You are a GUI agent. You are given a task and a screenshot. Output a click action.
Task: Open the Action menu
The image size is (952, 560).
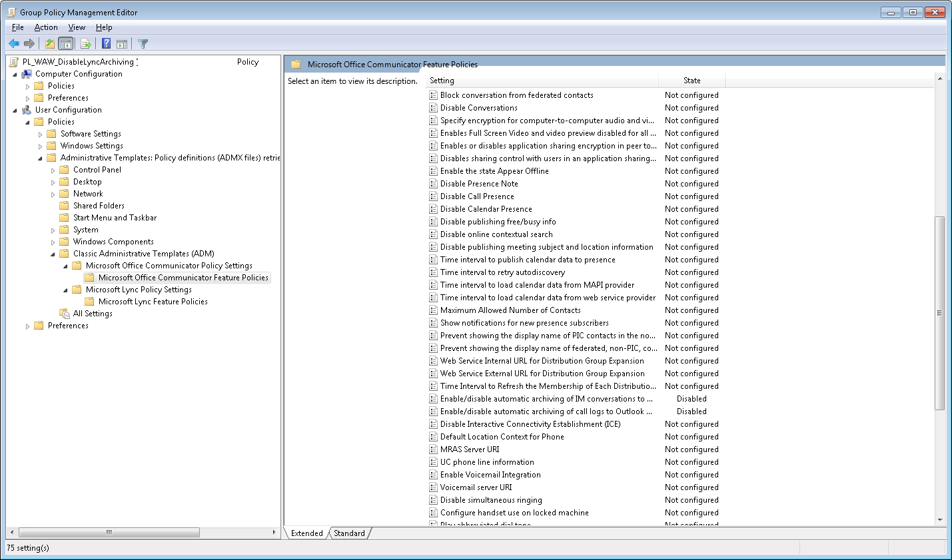46,27
